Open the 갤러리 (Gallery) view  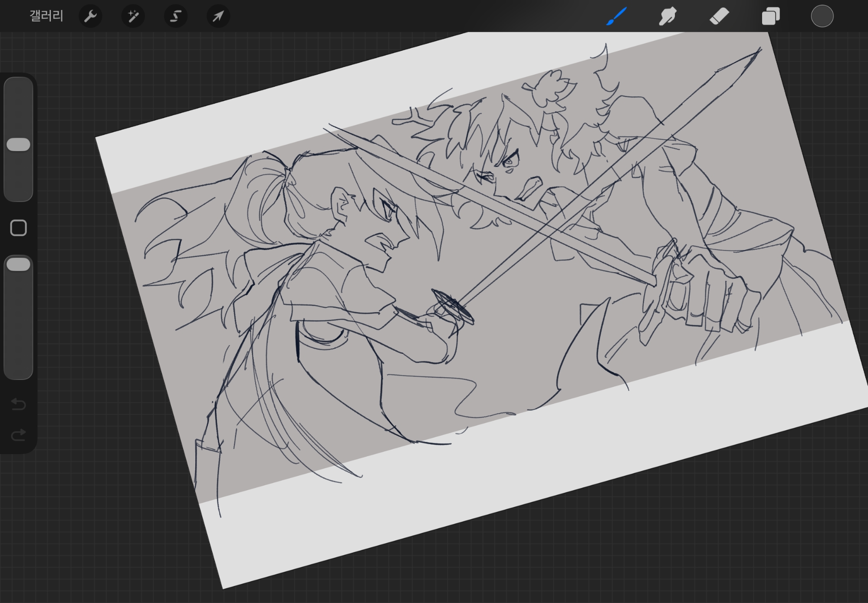point(46,16)
